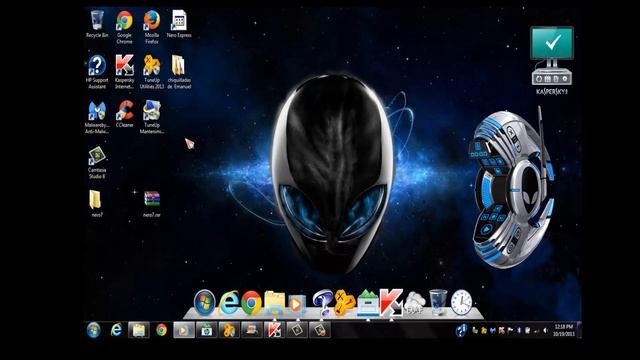Click the clock icon in the dock
This screenshot has width=640, height=360.
[461, 303]
